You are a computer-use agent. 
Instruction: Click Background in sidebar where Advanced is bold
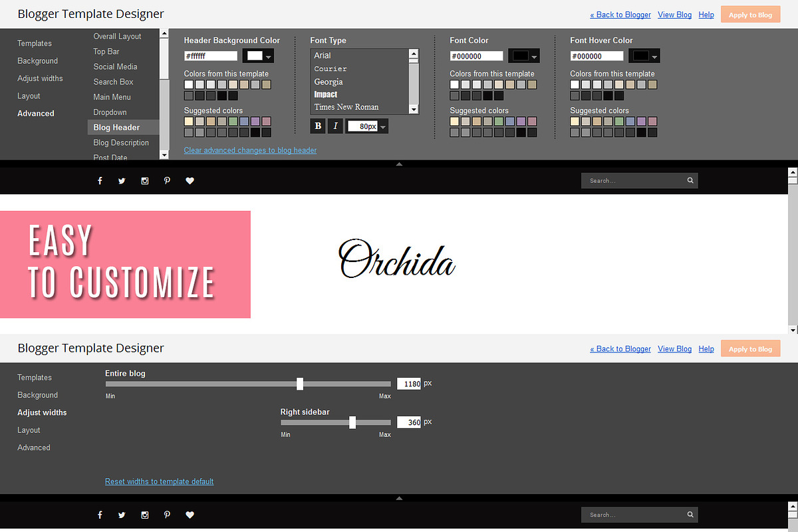[38, 61]
